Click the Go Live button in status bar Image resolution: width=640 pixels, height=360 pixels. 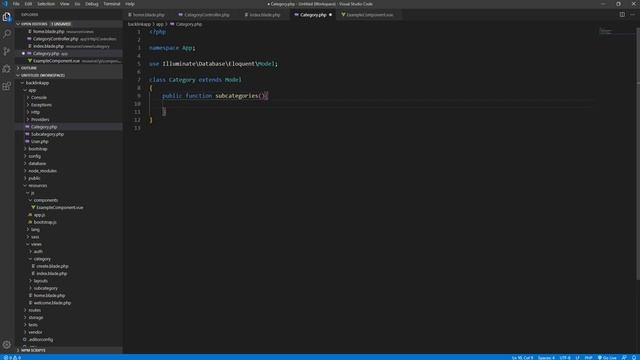(607, 358)
